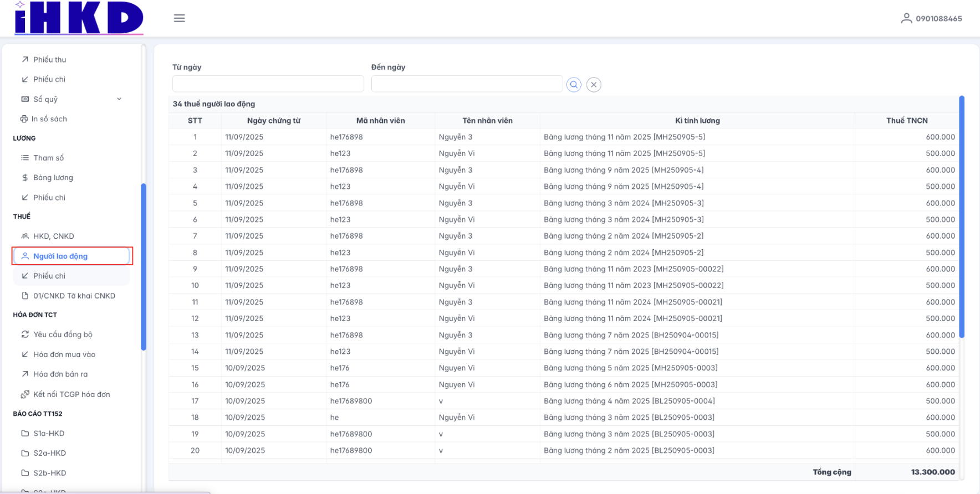Click the magnifier search icon beside date fields
Screen dimensions: 980x494
574,85
